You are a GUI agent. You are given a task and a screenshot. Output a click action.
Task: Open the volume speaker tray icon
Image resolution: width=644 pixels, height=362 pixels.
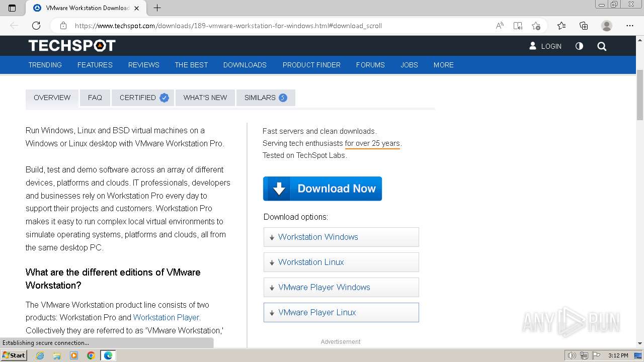(x=572, y=355)
